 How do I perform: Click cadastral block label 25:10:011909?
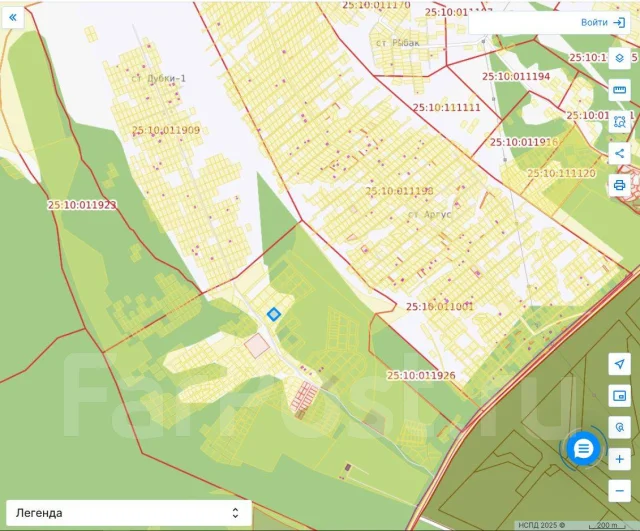pyautogui.click(x=166, y=130)
